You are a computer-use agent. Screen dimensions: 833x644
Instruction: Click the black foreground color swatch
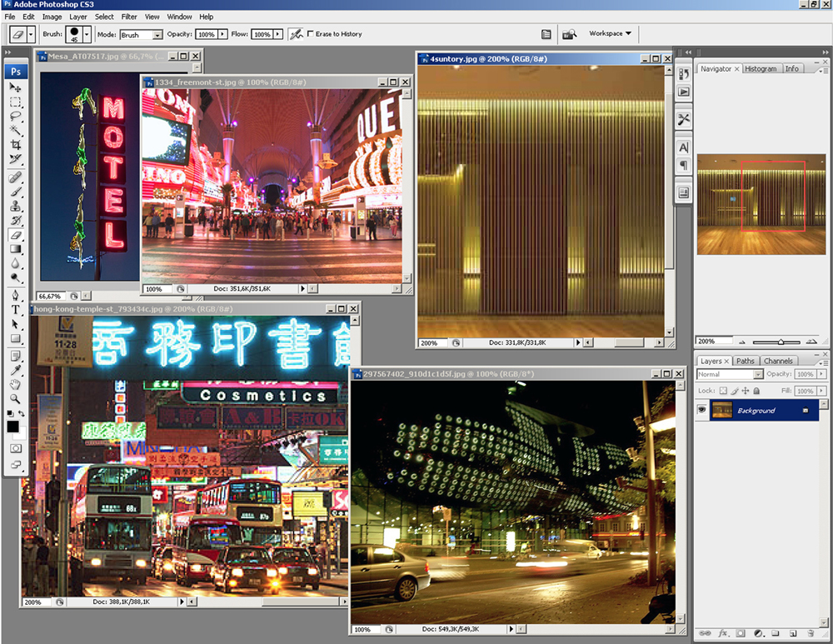[12, 427]
